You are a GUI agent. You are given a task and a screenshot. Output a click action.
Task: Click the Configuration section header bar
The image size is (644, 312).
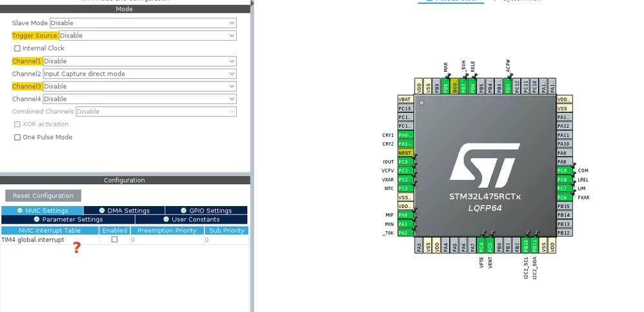[125, 180]
